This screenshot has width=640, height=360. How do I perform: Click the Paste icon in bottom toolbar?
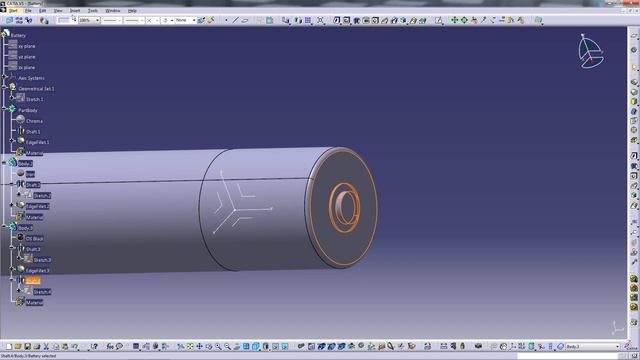tap(65, 347)
